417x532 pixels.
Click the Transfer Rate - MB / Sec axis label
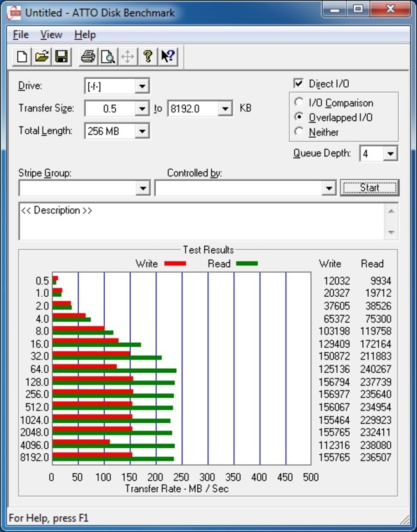click(177, 489)
